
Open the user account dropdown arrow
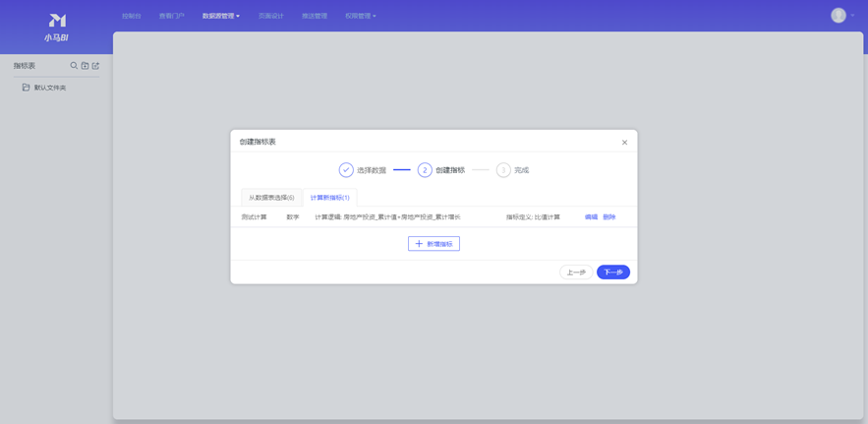point(852,16)
